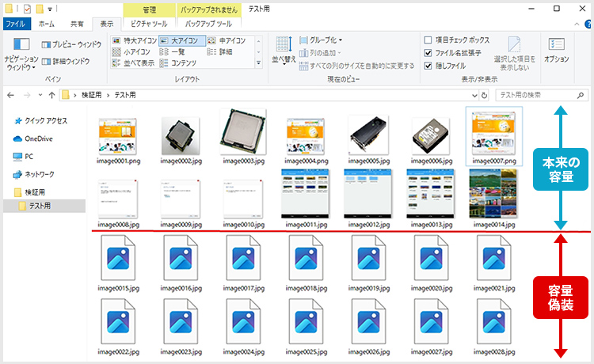
Task: Select 一覧 list layout
Action: (173, 52)
